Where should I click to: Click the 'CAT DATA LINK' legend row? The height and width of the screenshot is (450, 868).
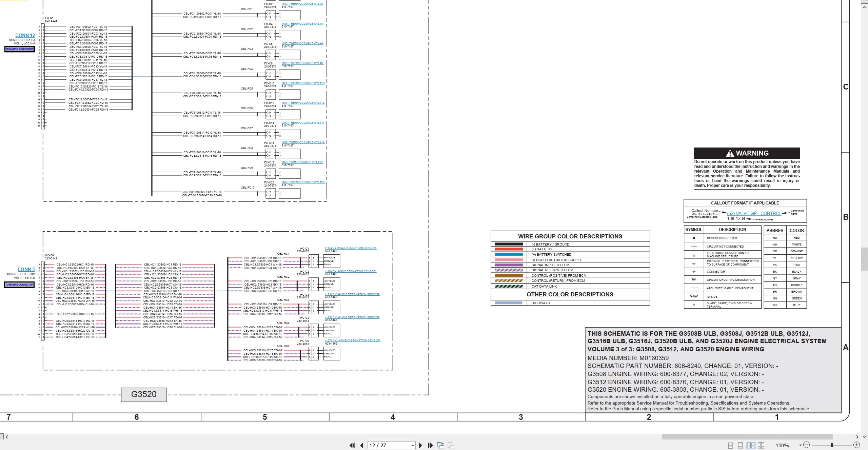570,287
